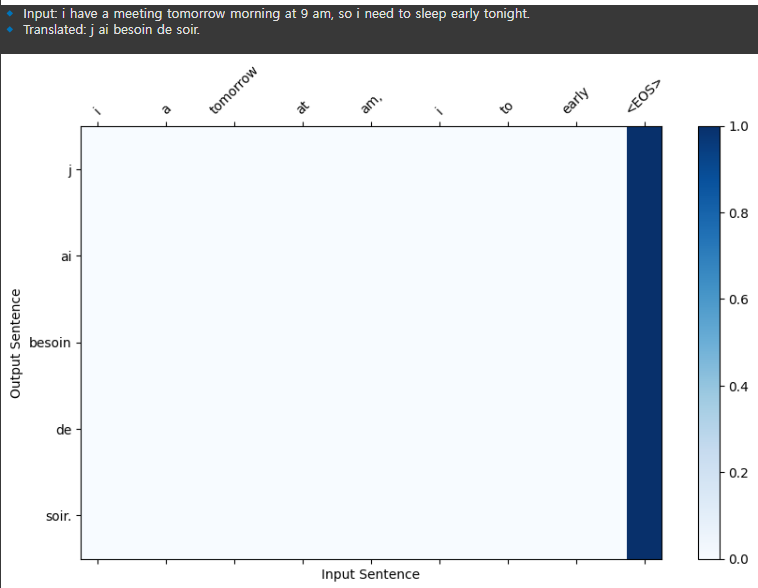Click the 'to' x-axis tick label
This screenshot has width=758, height=588.
pyautogui.click(x=506, y=107)
